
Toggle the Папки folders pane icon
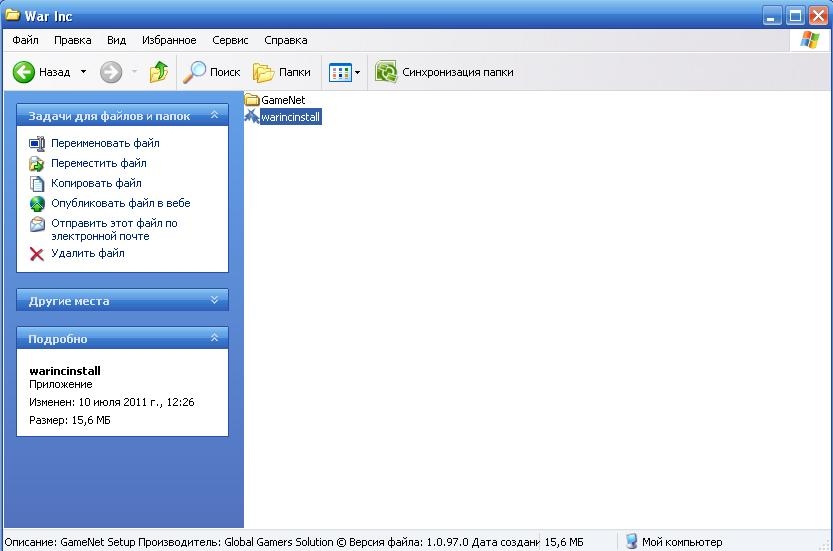pyautogui.click(x=264, y=72)
